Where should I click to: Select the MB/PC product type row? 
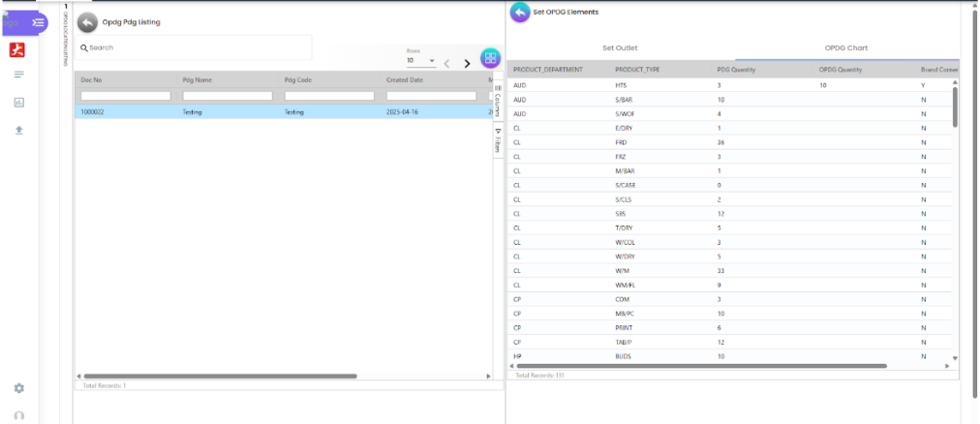pos(729,314)
